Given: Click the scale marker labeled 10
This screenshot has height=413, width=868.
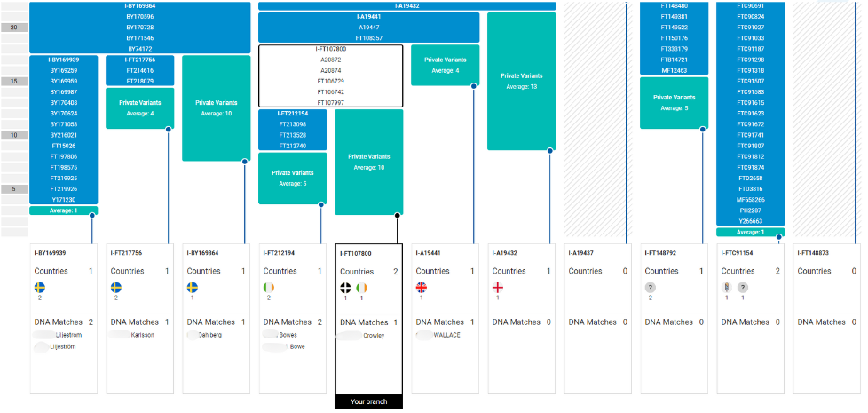Looking at the screenshot, I should coord(14,135).
